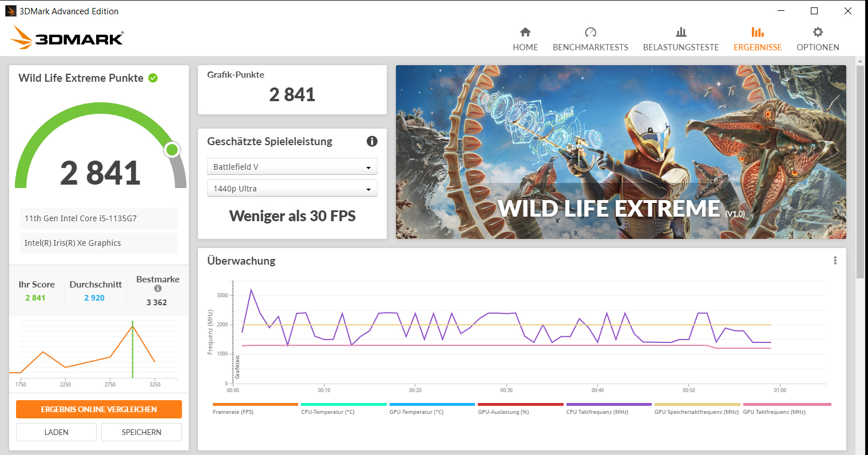
Task: Switch to BENCHMARKTESTS tab label
Action: 590,47
